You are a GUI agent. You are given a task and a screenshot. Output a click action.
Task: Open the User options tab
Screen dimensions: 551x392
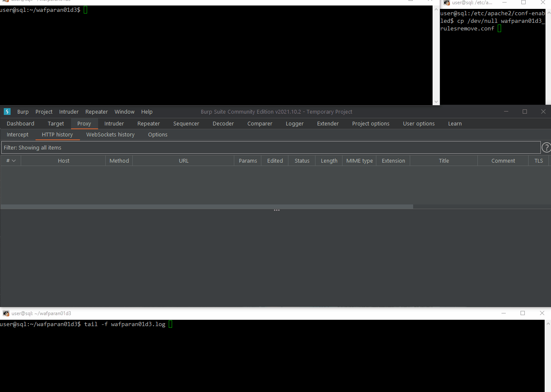click(419, 124)
